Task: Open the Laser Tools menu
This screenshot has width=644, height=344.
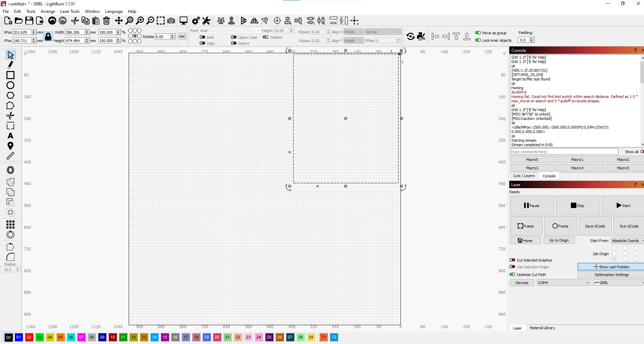Action: point(70,11)
